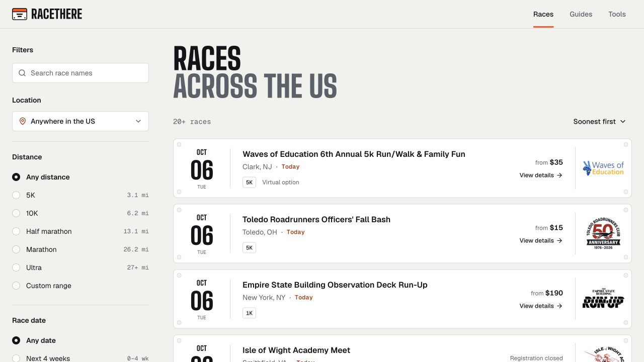Click the "Clark, NJ" location text
Image resolution: width=644 pixels, height=362 pixels.
[x=257, y=167]
